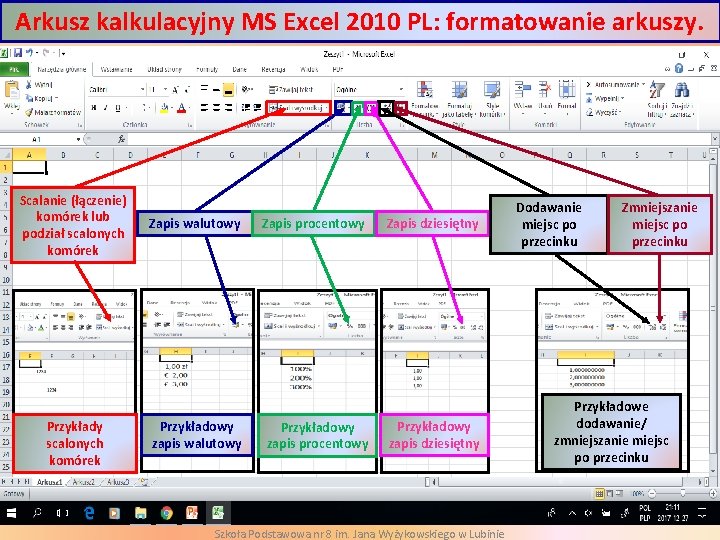This screenshot has height=540, width=720.
Task: Open Conditional Formatting (Formatowanie warunkowe)
Action: [424, 98]
